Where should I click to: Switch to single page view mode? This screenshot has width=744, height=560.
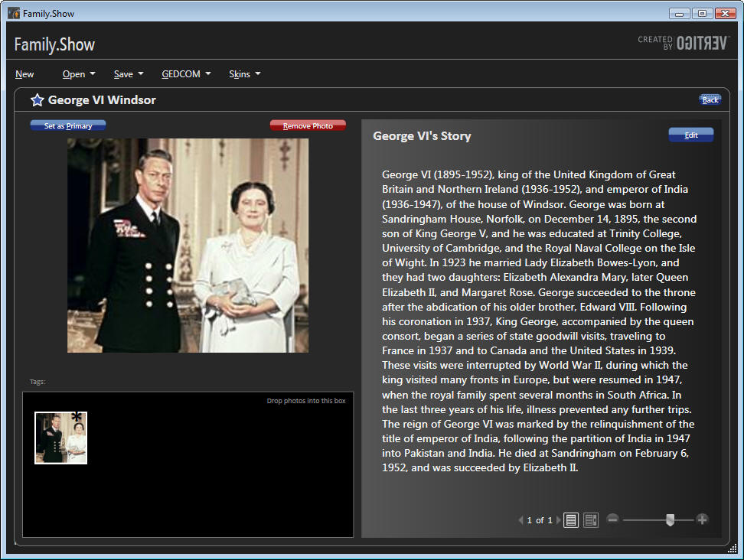[571, 520]
